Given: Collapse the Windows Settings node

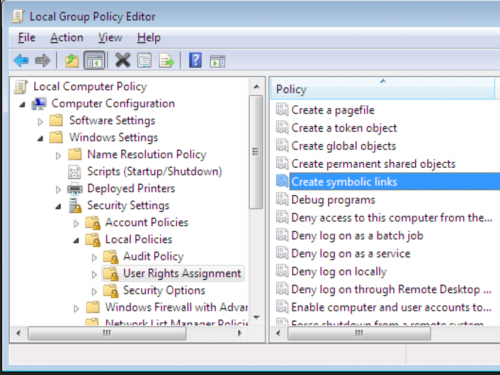Looking at the screenshot, I should [40, 139].
